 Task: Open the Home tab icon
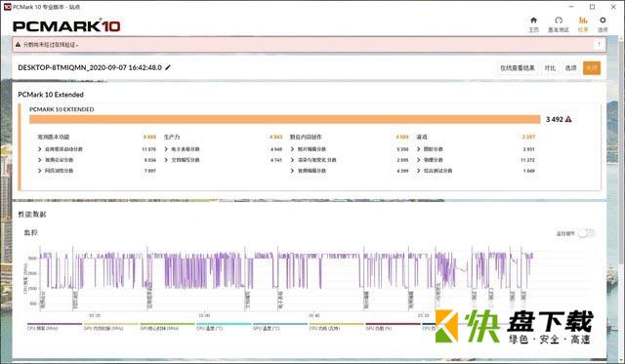[533, 20]
